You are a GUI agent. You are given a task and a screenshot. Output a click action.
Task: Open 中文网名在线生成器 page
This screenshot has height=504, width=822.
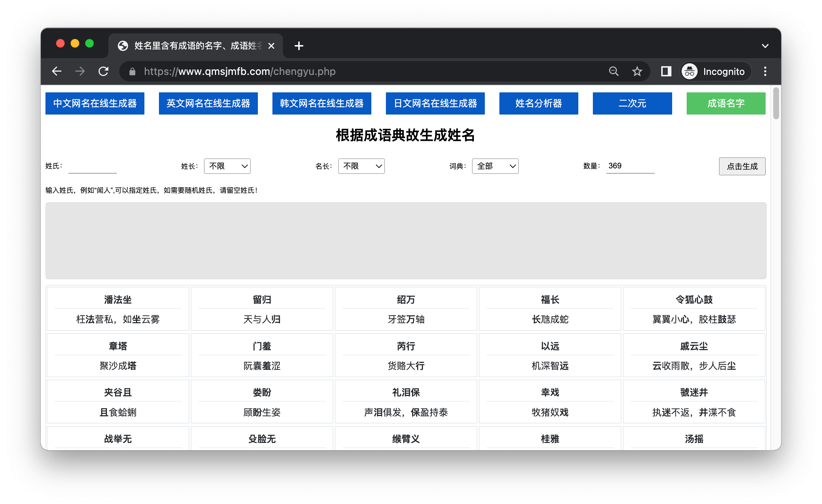pyautogui.click(x=95, y=103)
